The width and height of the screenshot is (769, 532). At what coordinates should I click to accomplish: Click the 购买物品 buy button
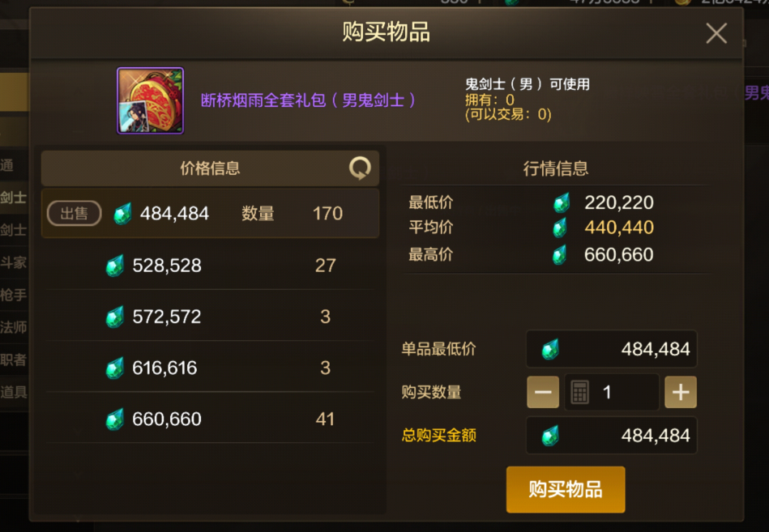566,489
